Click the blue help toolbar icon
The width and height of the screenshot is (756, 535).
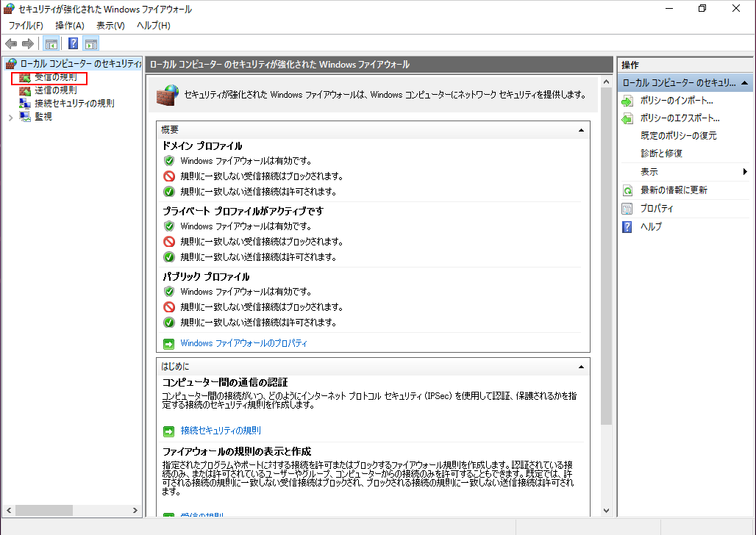tap(73, 43)
